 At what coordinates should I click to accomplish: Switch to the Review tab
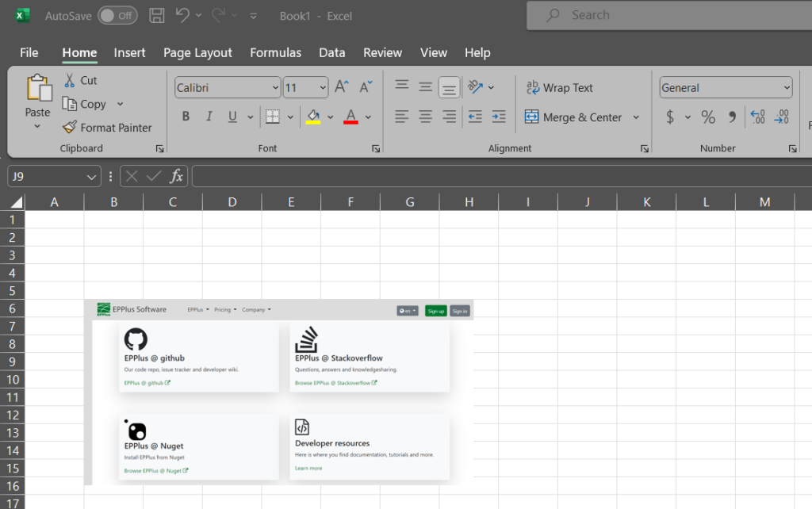[x=383, y=53]
